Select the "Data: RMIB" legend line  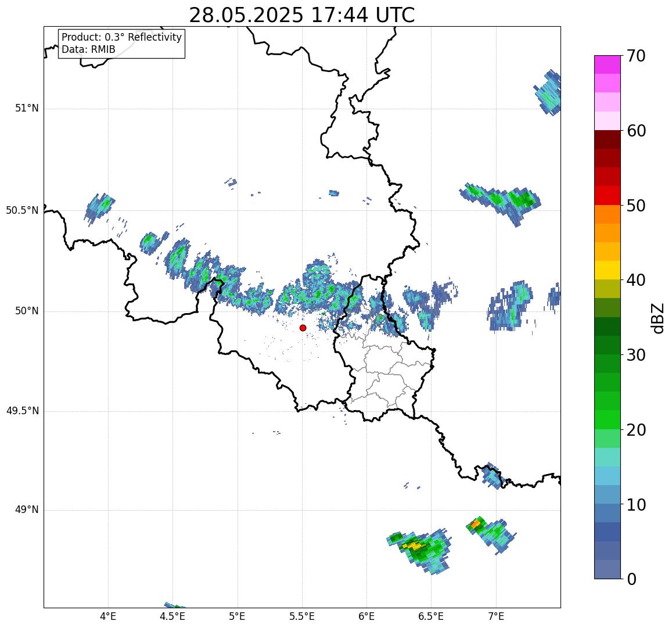click(88, 50)
